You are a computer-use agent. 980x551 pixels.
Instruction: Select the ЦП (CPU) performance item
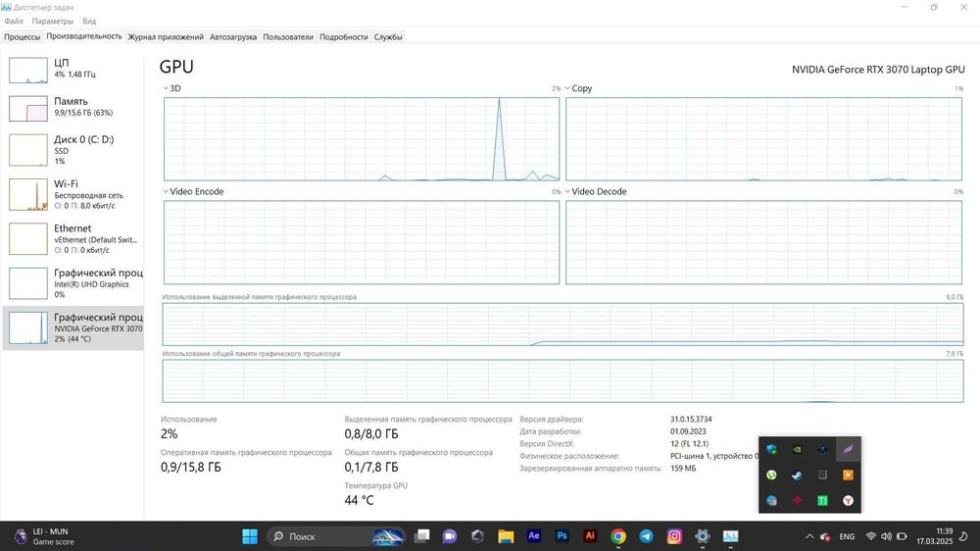[x=73, y=70]
